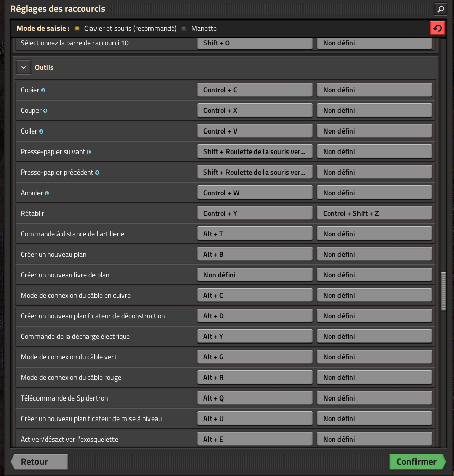Screen dimensions: 454x476
Task: Click the info icon next to Copier
Action: coord(43,90)
